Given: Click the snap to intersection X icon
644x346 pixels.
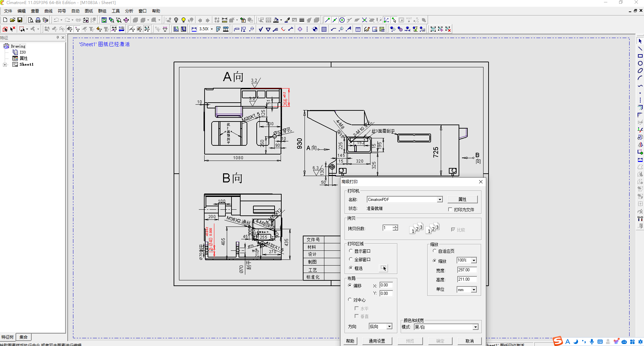Looking at the screenshot, I should [x=364, y=20].
